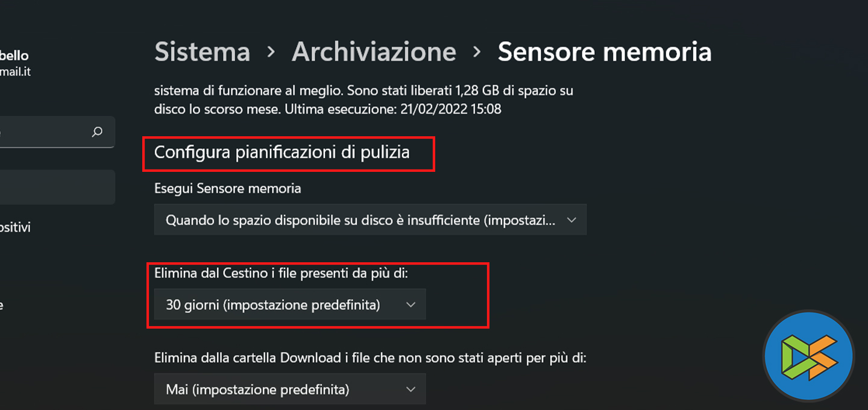
Task: Open the sidebar item ending in 'ositivi'
Action: coord(15,227)
